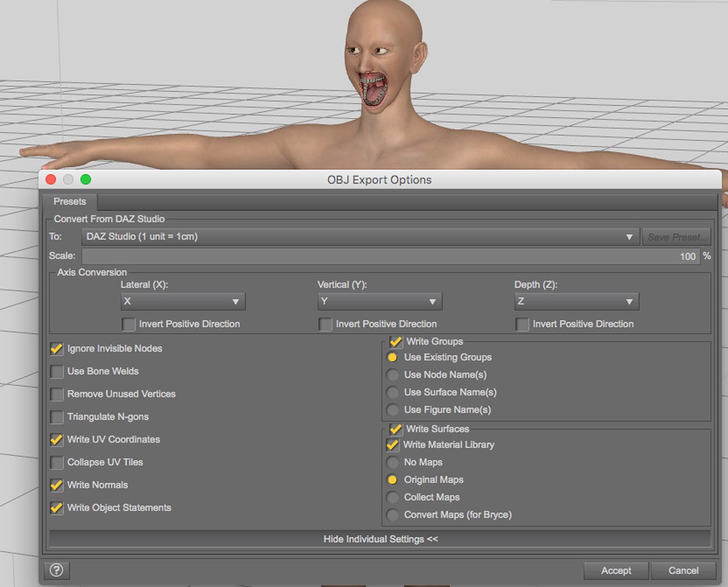
Task: Open the Convert To preset dropdown
Action: pyautogui.click(x=360, y=236)
